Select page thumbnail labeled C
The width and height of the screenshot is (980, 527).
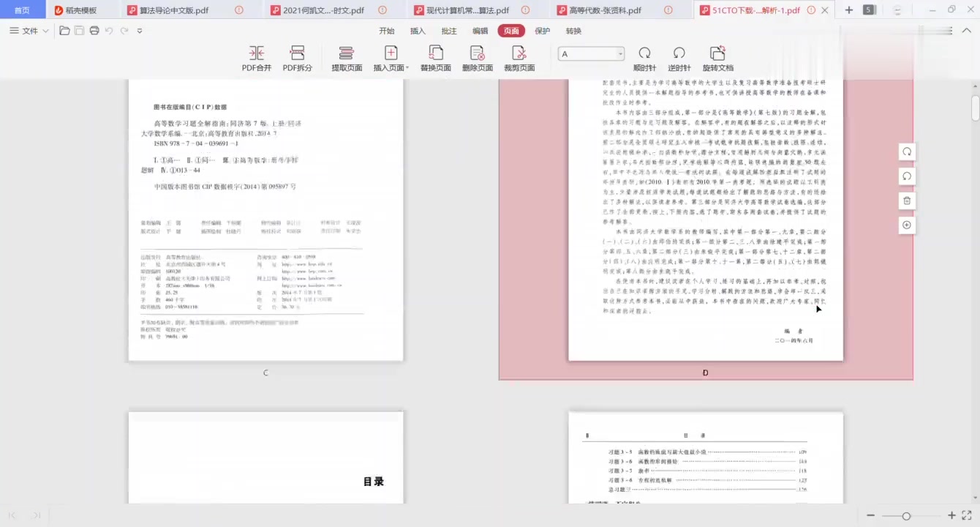265,220
